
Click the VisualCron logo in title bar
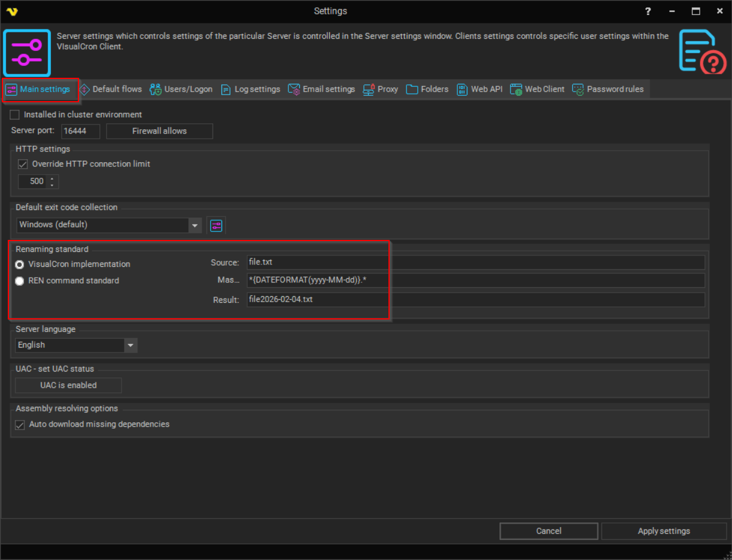[x=12, y=11]
